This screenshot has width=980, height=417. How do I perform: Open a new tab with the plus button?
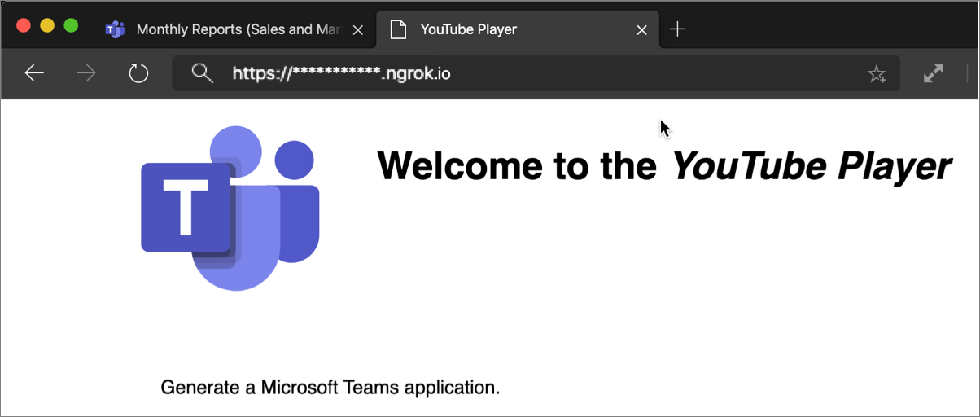(677, 29)
